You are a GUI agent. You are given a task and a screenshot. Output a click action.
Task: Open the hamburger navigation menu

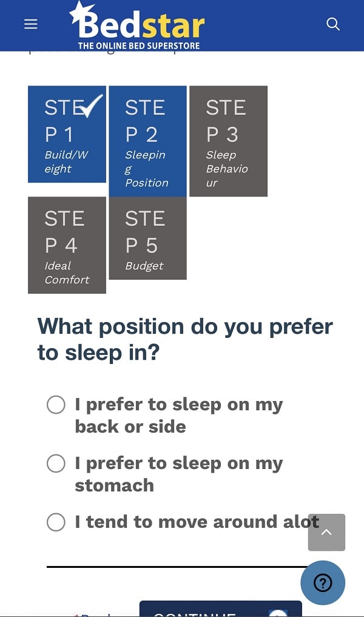31,24
